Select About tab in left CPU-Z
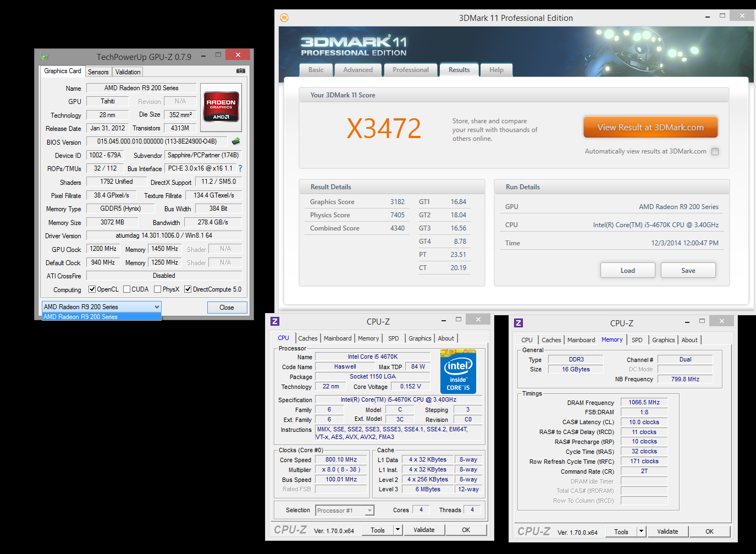Screen dimensions: 756x554 pos(446,338)
